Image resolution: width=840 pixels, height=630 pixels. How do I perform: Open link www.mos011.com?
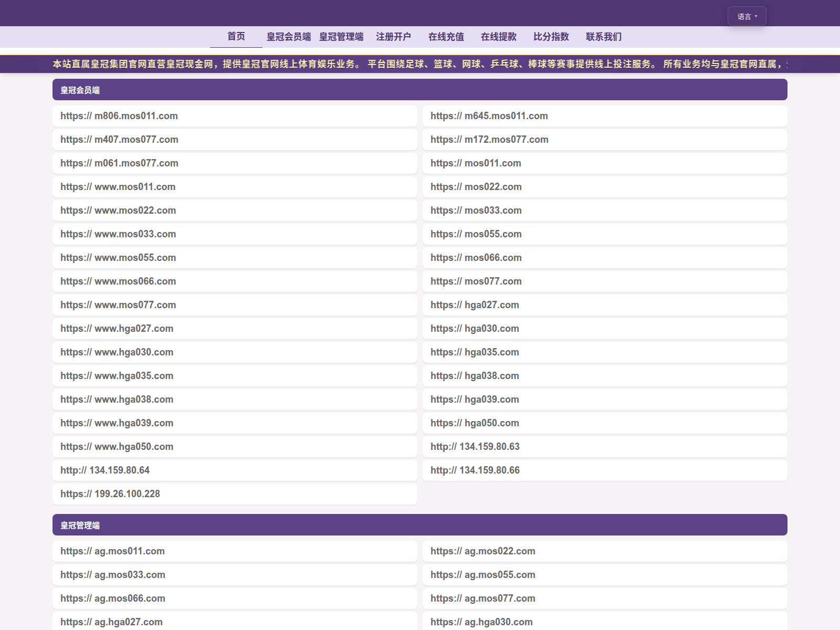pyautogui.click(x=235, y=187)
